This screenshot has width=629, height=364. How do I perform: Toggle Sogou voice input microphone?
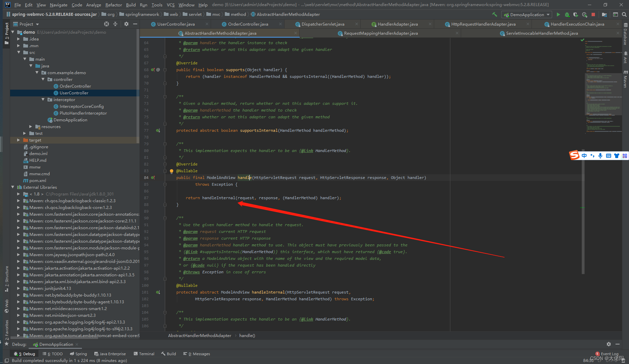pyautogui.click(x=600, y=156)
